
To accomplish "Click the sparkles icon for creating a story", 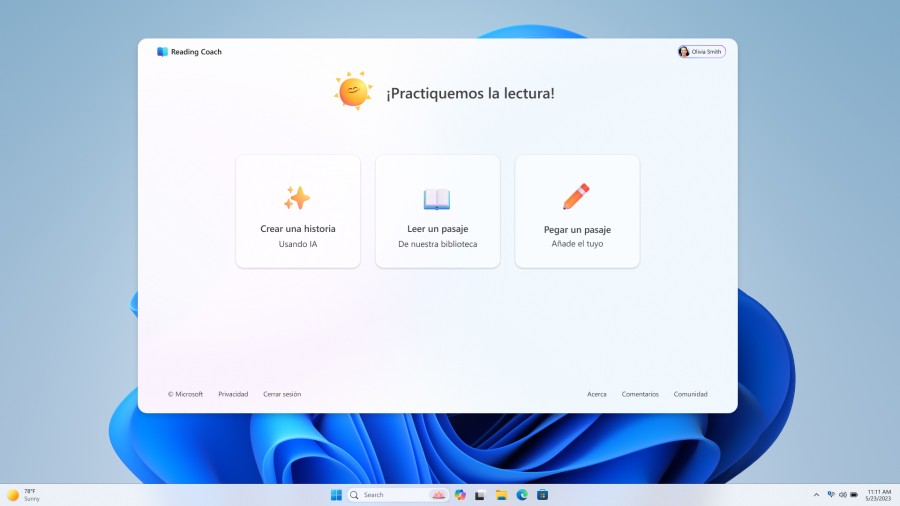I will tap(297, 197).
